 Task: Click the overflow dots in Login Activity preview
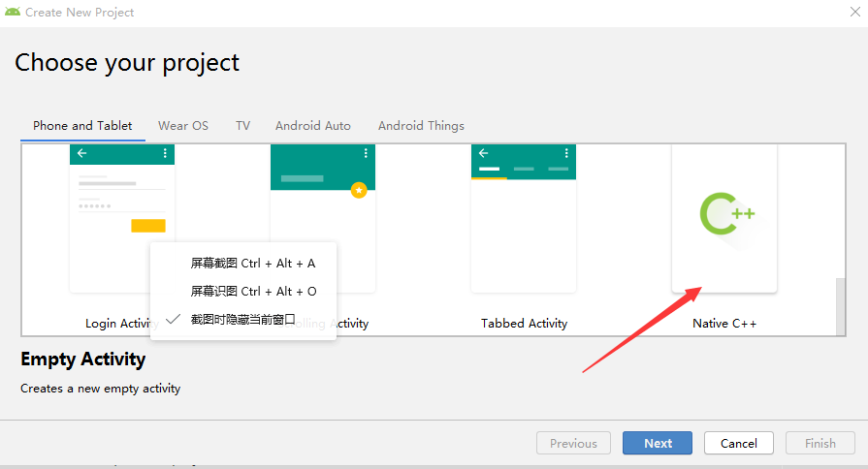[x=165, y=153]
